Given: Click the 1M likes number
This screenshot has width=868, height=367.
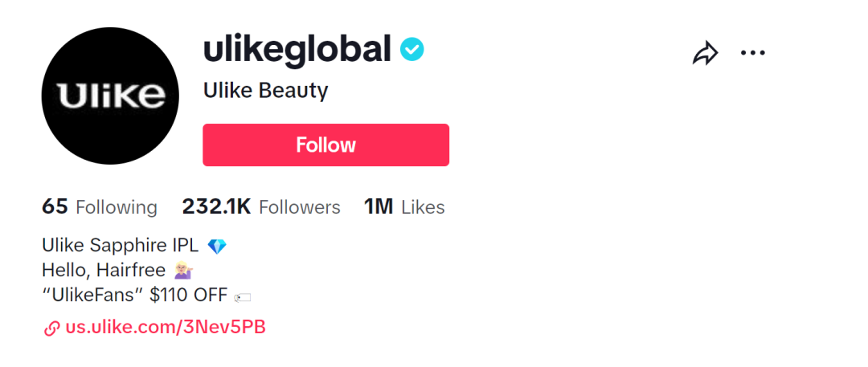Looking at the screenshot, I should coord(379,207).
